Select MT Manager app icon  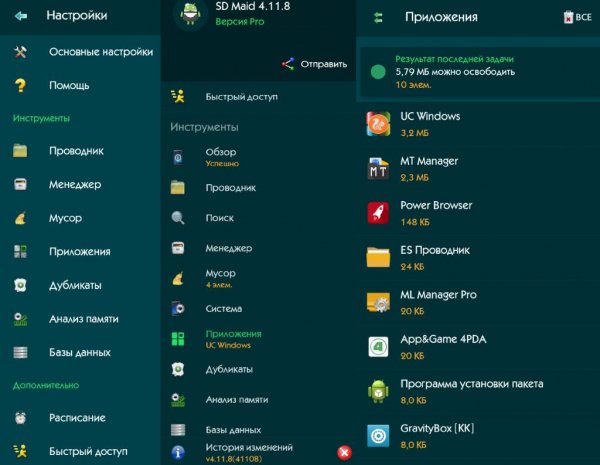[378, 168]
